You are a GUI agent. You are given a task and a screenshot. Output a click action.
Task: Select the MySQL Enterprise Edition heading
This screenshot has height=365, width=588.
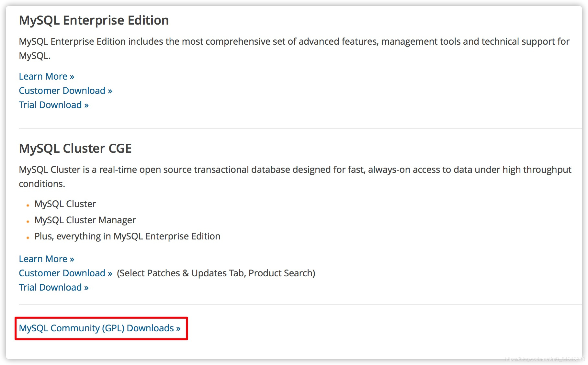[94, 20]
